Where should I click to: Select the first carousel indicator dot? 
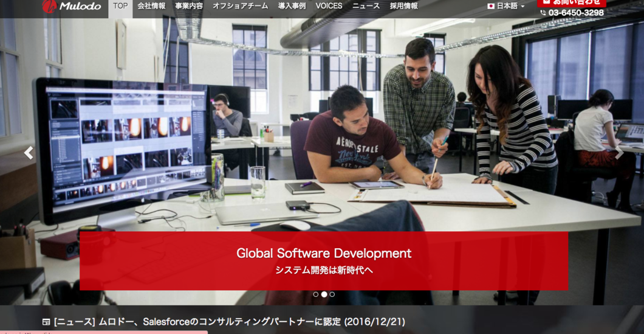pos(316,294)
